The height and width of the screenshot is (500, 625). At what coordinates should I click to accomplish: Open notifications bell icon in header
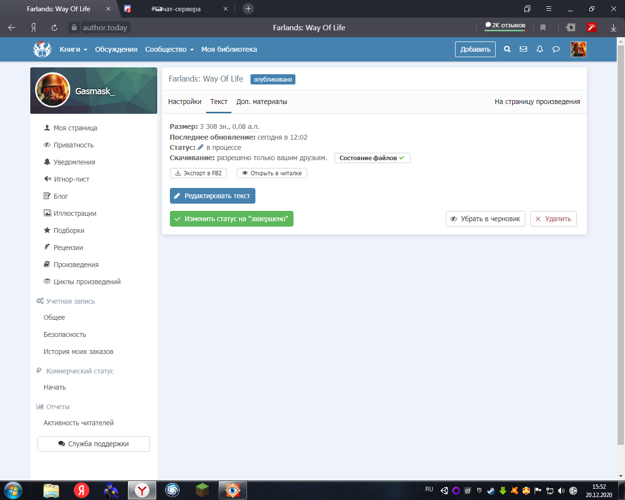[x=540, y=49]
